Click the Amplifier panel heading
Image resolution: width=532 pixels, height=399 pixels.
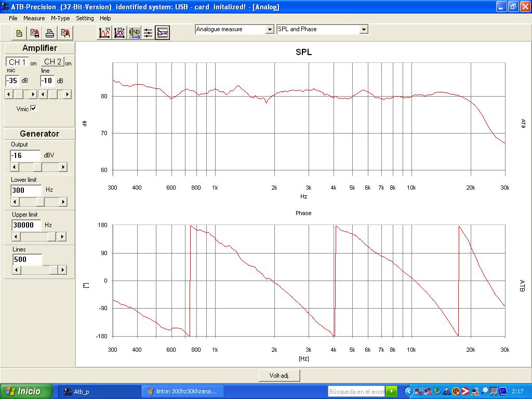pyautogui.click(x=39, y=48)
